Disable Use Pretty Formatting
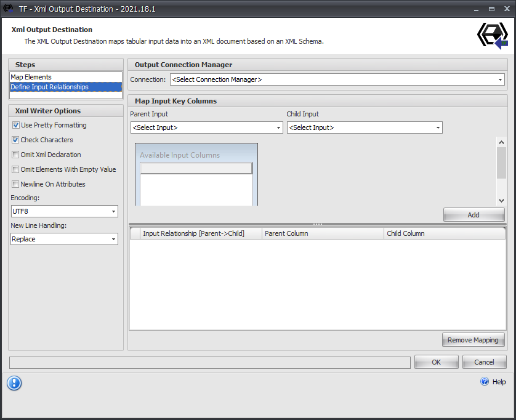This screenshot has width=516, height=420. pyautogui.click(x=15, y=125)
